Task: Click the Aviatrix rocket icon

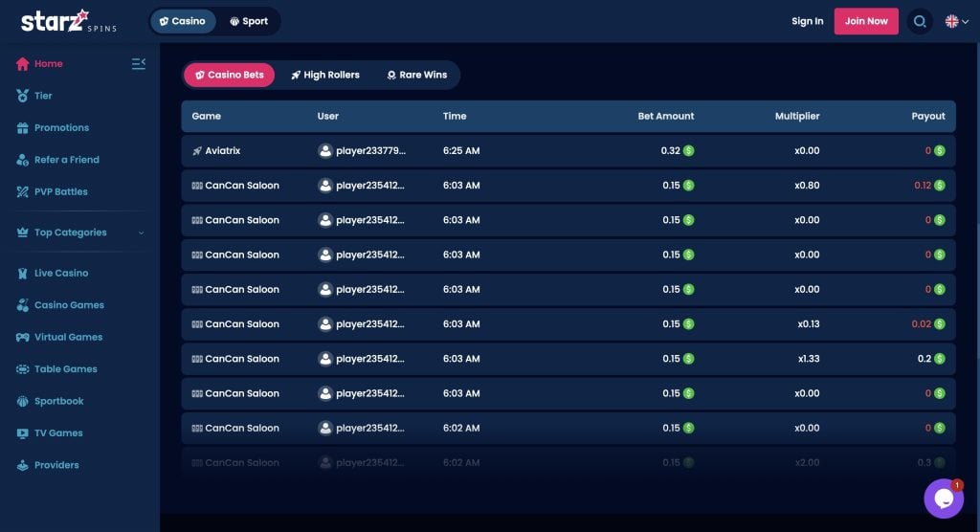Action: click(197, 151)
